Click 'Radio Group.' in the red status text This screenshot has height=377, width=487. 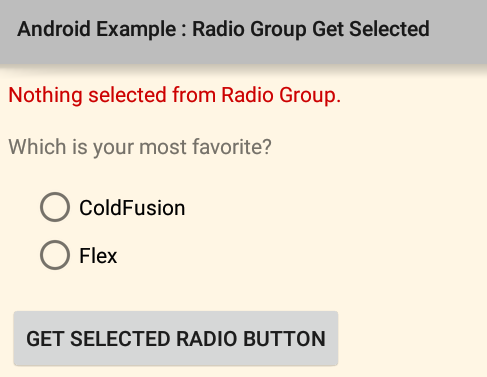click(281, 96)
